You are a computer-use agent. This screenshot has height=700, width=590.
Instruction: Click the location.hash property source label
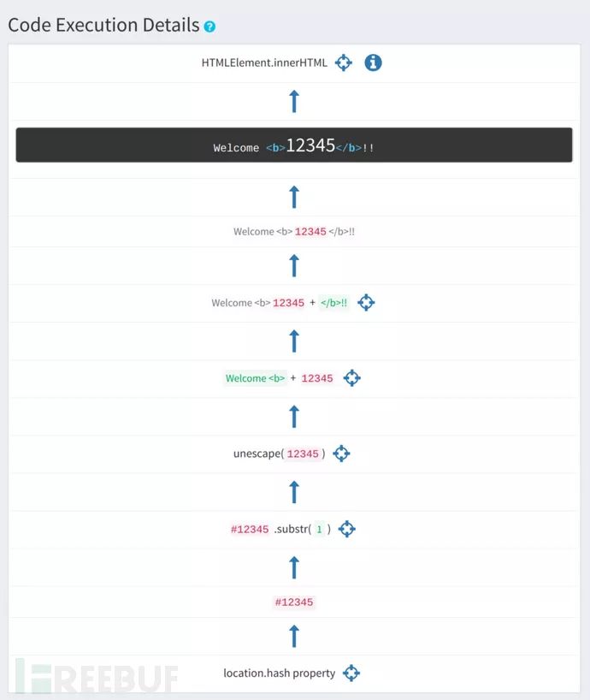point(279,673)
